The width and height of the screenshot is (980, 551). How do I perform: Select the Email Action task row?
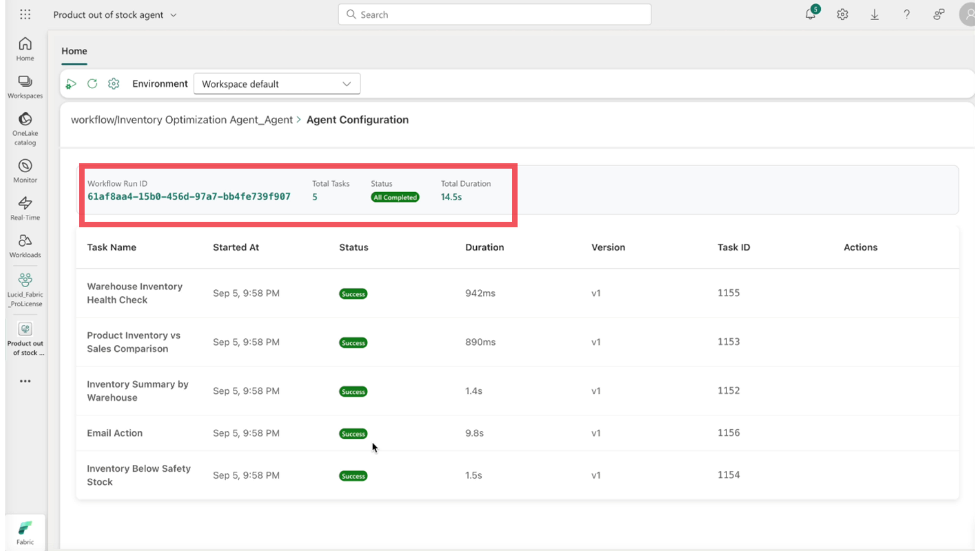(114, 433)
